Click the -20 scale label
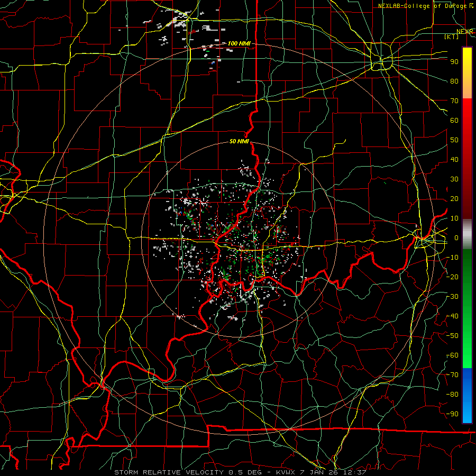 coord(452,277)
